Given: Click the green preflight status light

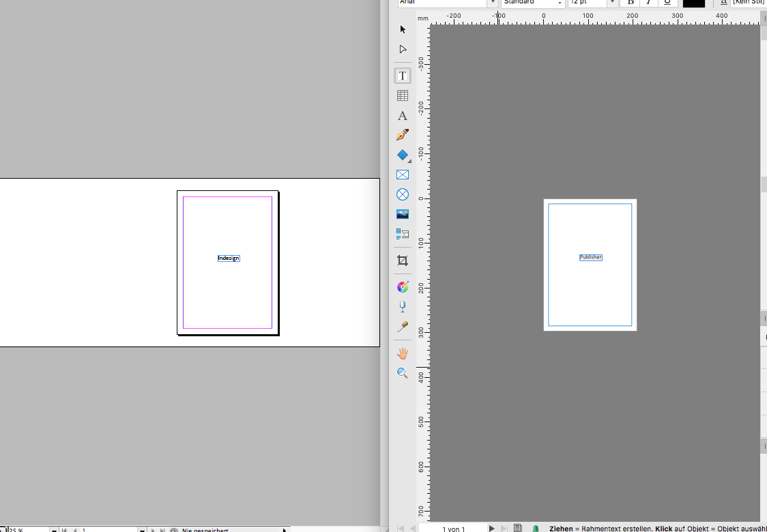Looking at the screenshot, I should (x=535, y=528).
